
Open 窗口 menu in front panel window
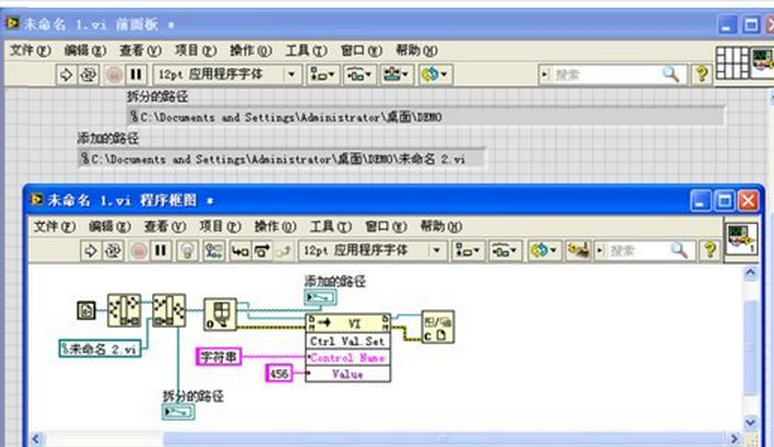(361, 50)
